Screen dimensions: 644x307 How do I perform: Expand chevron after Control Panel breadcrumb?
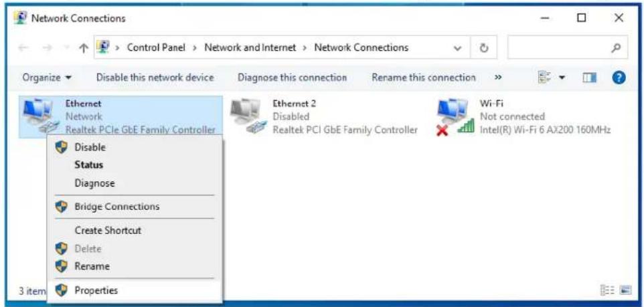pyautogui.click(x=195, y=48)
